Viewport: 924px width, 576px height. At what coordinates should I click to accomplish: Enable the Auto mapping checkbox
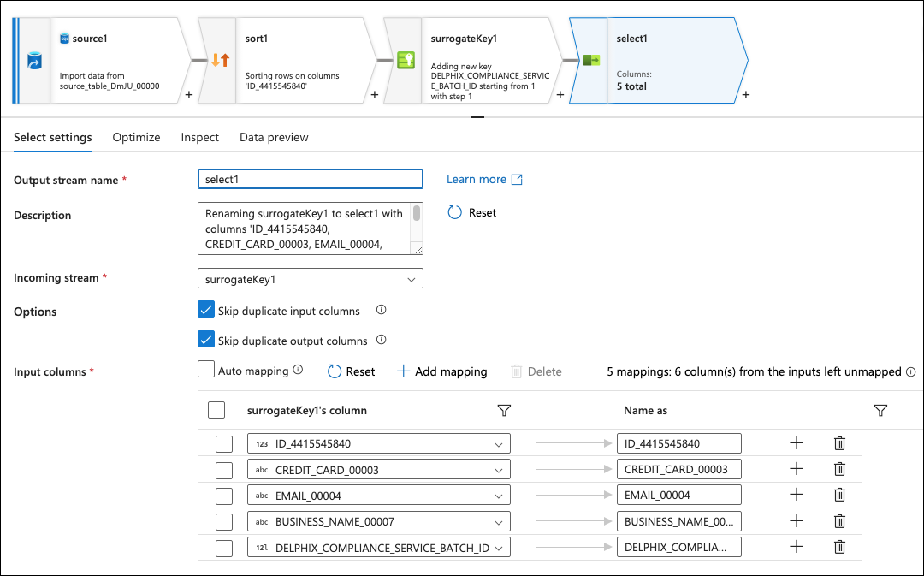[x=206, y=371]
